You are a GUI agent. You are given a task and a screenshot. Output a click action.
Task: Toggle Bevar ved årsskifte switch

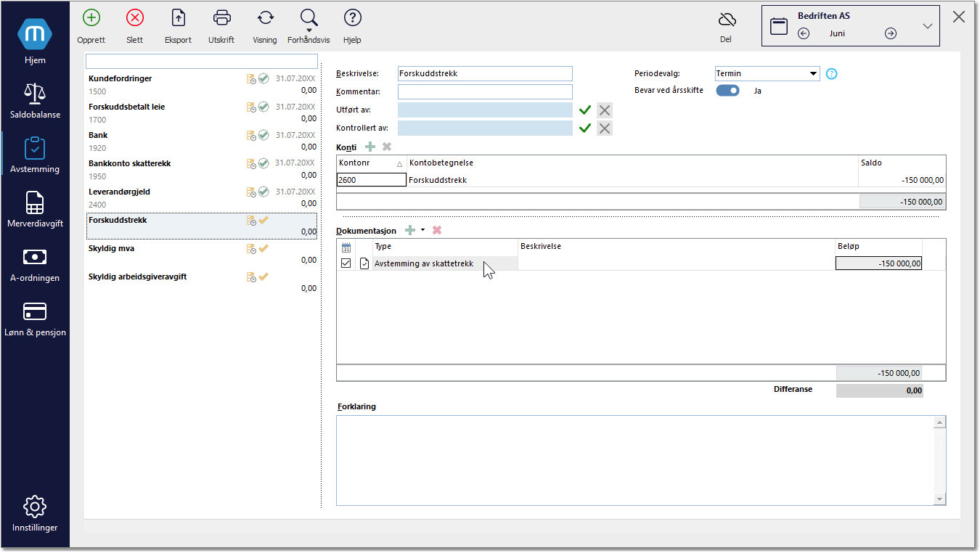point(727,91)
